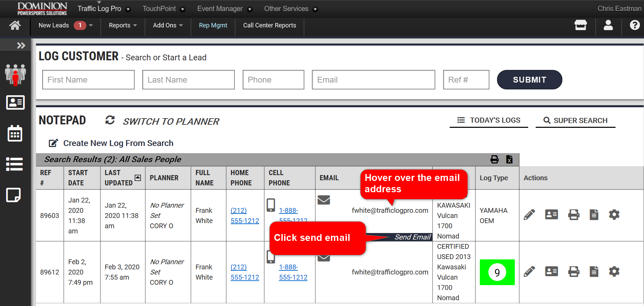This screenshot has height=306, width=644.
Task: Click ref number 89603
Action: 50,216
